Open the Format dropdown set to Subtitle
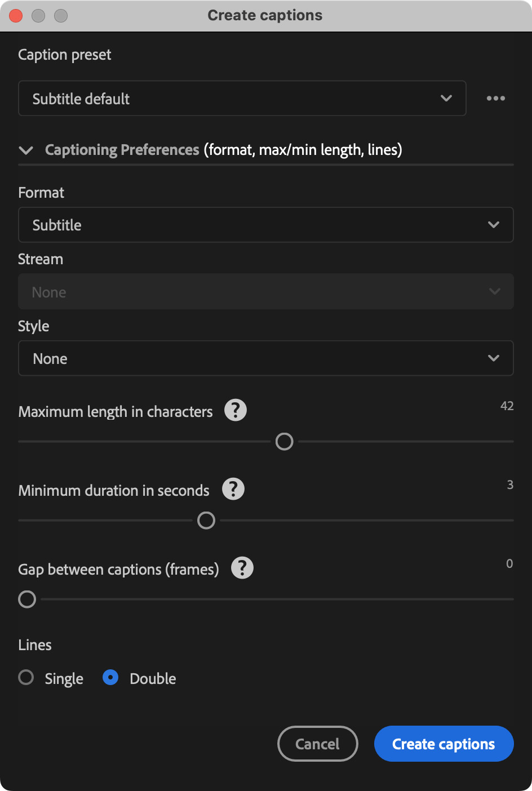 [266, 225]
